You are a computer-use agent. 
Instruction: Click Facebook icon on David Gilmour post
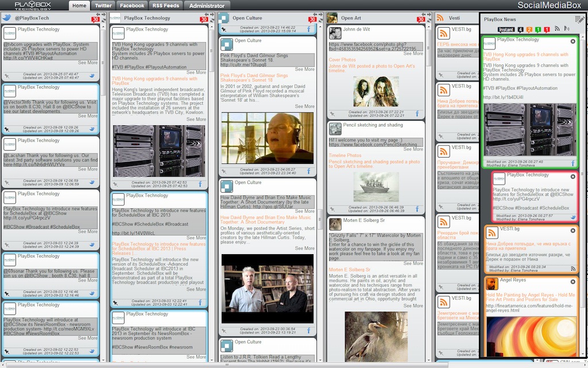point(309,171)
